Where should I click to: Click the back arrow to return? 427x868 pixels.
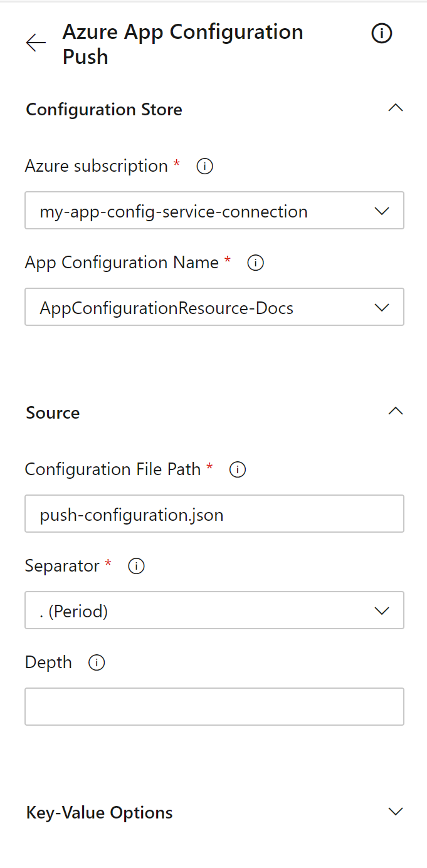36,43
